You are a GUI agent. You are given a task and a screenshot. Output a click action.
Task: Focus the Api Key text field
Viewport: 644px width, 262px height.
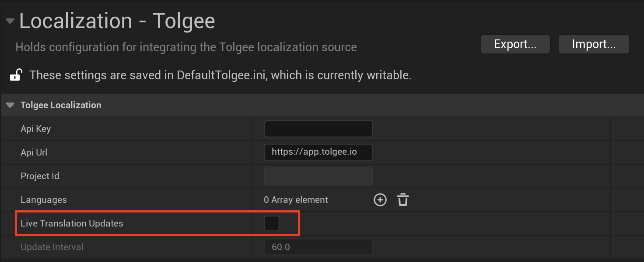318,129
